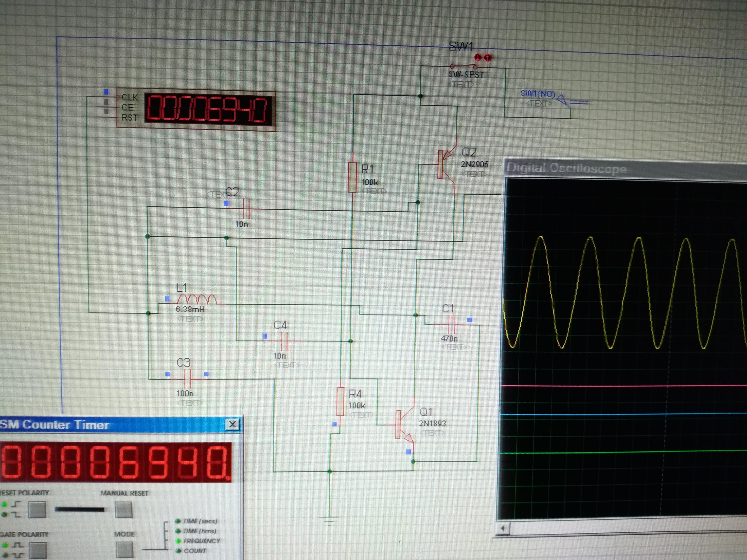Select the C1 470n capacitor symbol
This screenshot has width=747, height=560.
click(452, 324)
